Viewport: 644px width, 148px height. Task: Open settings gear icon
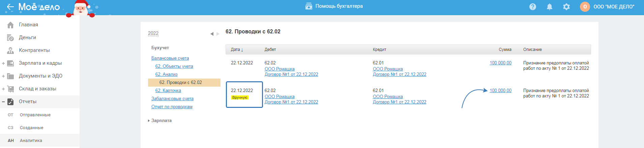[x=566, y=7]
